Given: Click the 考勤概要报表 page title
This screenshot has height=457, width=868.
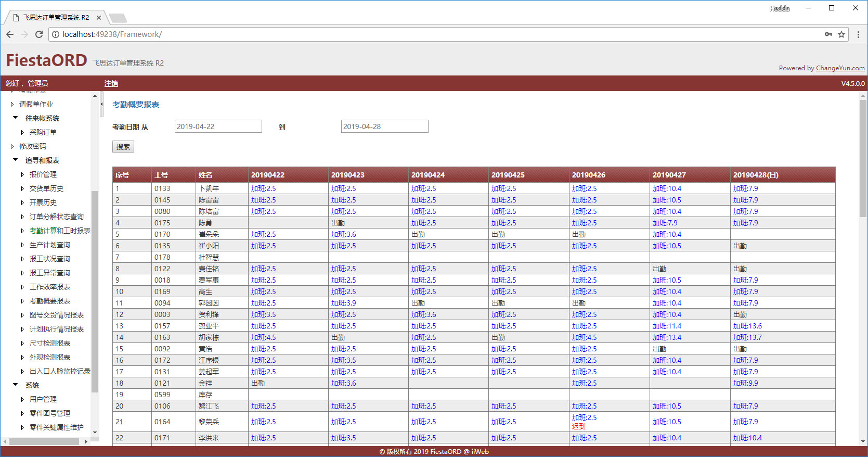Looking at the screenshot, I should tap(136, 104).
